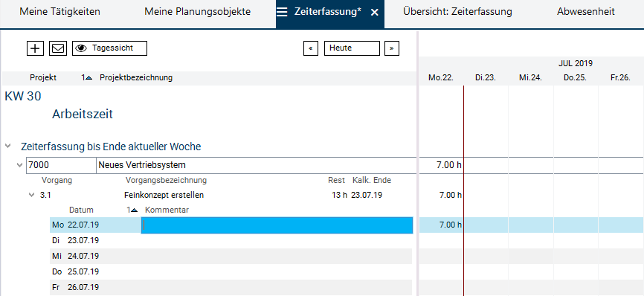This screenshot has height=296, width=644.
Task: Click the Fr.26. day column header
Action: tap(620, 77)
